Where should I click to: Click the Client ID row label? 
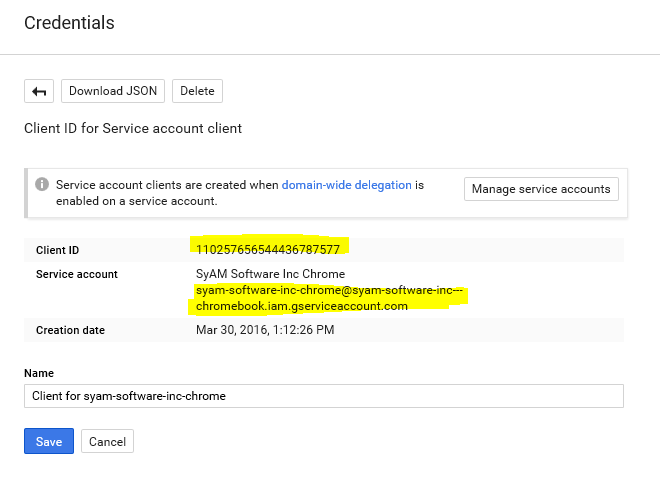[59, 249]
